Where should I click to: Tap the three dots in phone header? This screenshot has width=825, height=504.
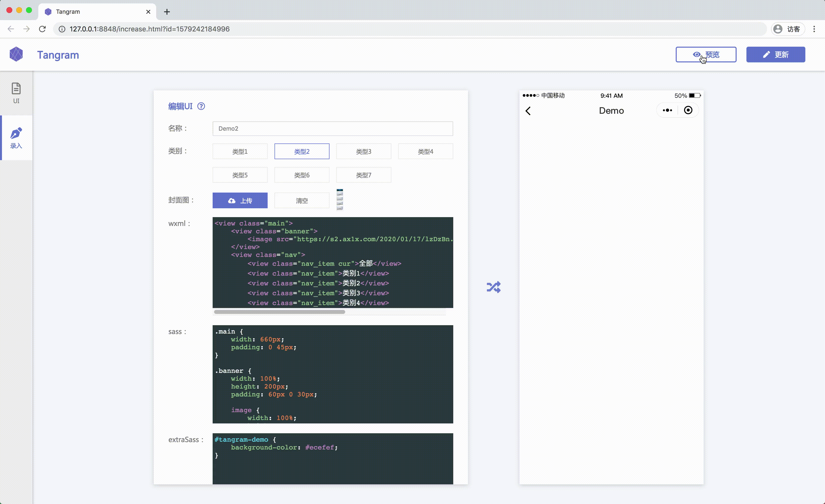[x=667, y=110]
